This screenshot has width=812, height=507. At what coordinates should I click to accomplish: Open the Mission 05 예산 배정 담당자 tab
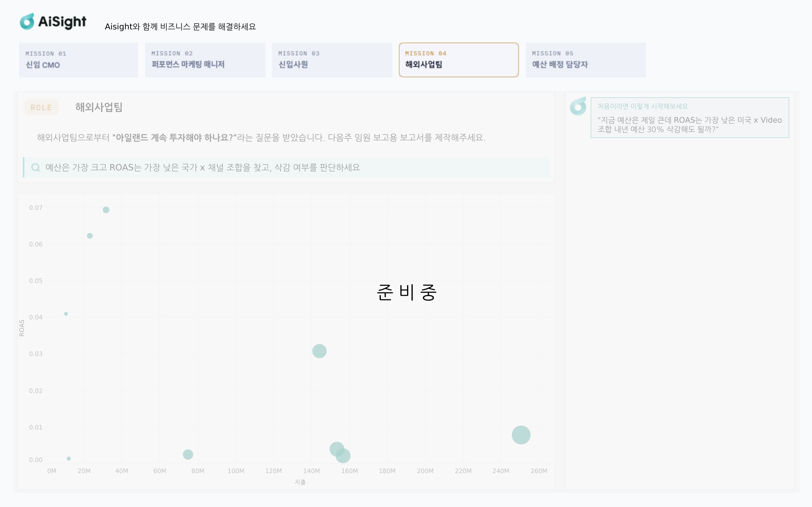585,60
